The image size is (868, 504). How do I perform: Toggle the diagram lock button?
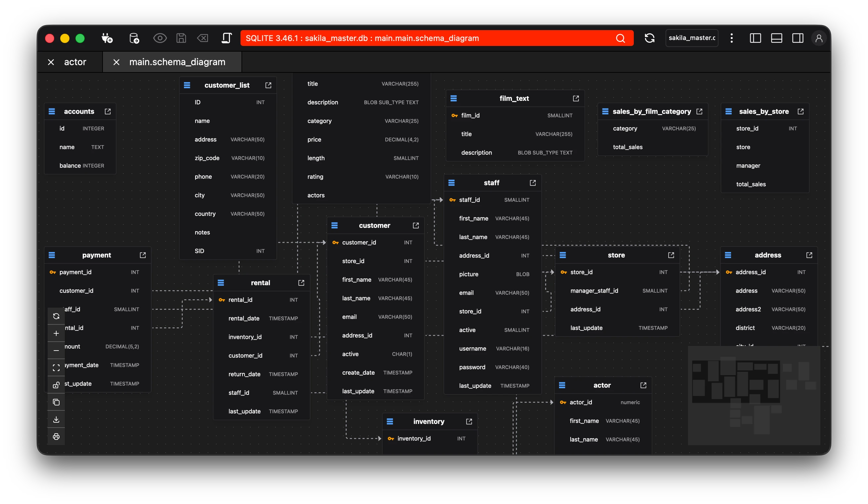tap(56, 385)
